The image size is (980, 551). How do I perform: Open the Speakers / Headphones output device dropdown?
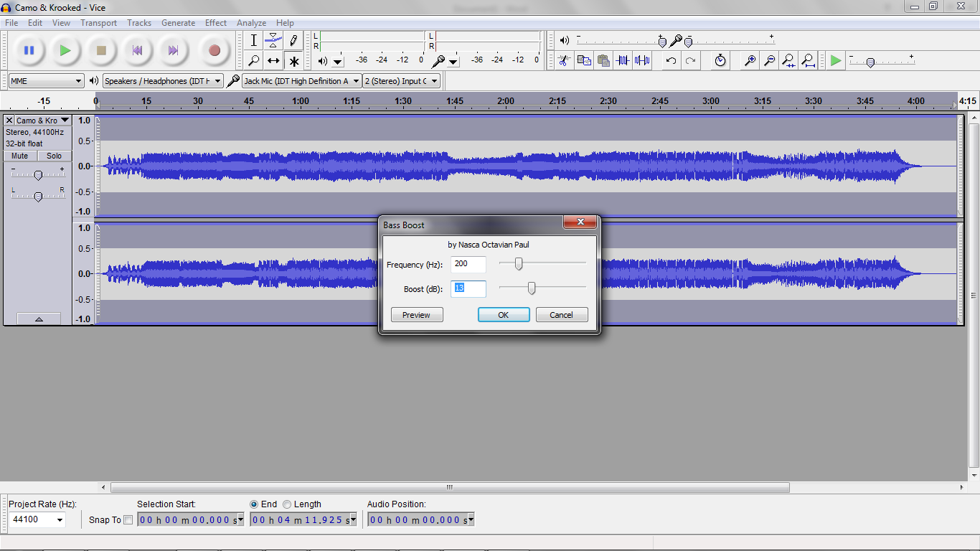pos(163,81)
